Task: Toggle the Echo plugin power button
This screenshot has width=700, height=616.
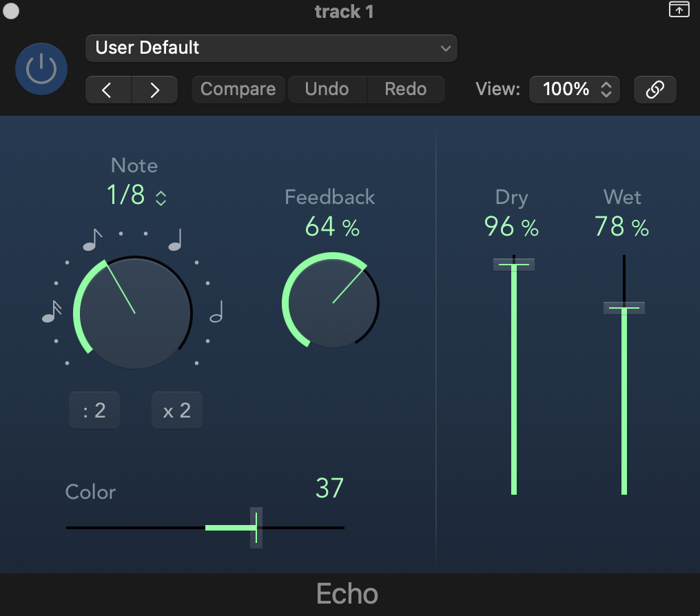Action: pos(41,69)
